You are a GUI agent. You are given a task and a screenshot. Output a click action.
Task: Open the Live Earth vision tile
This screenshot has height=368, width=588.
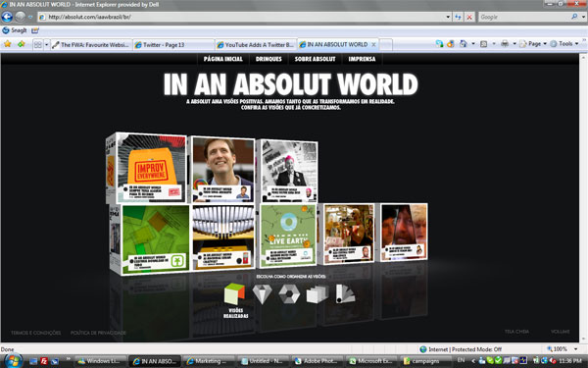288,236
